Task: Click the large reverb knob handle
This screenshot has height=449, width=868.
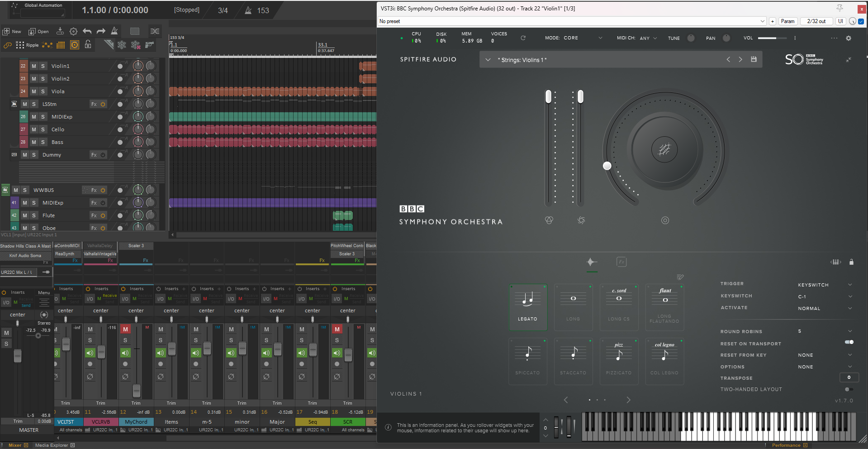Action: click(607, 166)
